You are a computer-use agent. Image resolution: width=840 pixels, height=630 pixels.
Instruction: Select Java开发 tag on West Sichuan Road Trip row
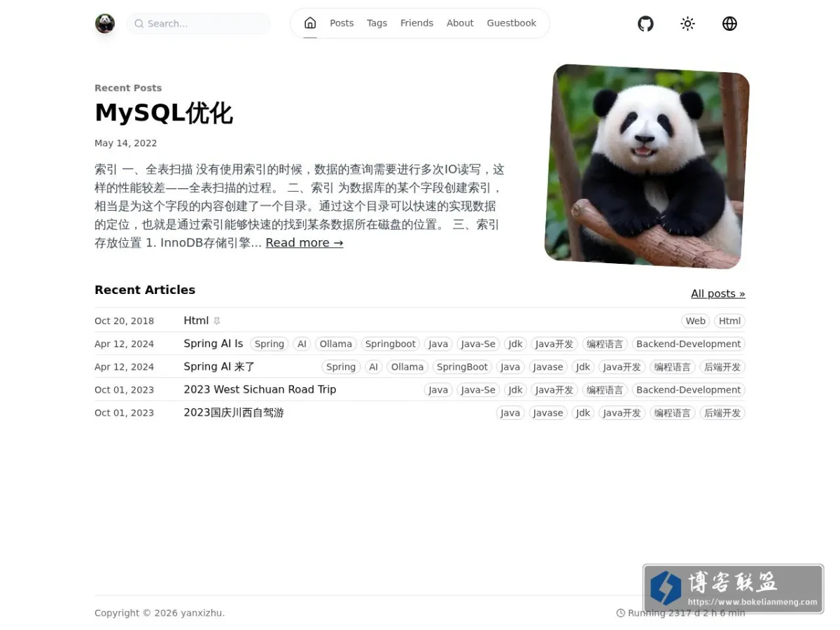point(554,390)
